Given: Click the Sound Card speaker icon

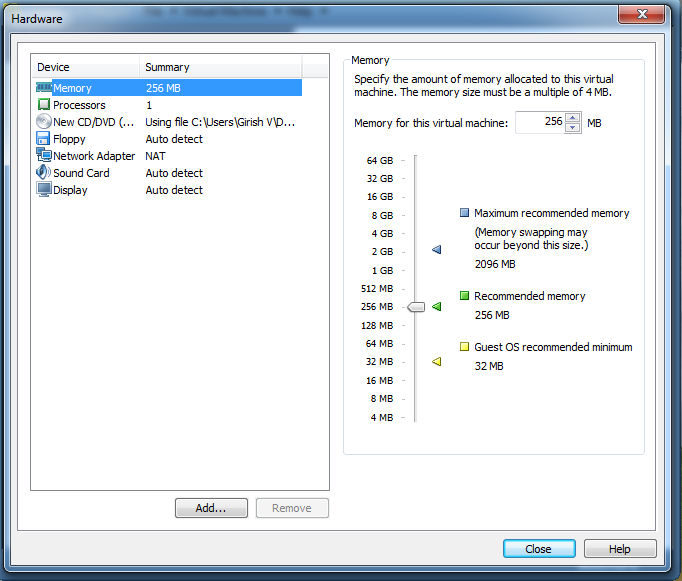Looking at the screenshot, I should pyautogui.click(x=44, y=173).
